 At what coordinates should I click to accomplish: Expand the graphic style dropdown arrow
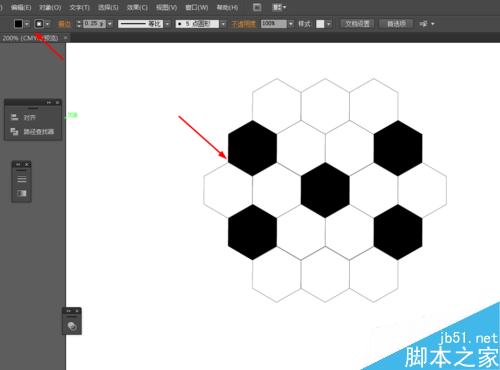pos(329,24)
